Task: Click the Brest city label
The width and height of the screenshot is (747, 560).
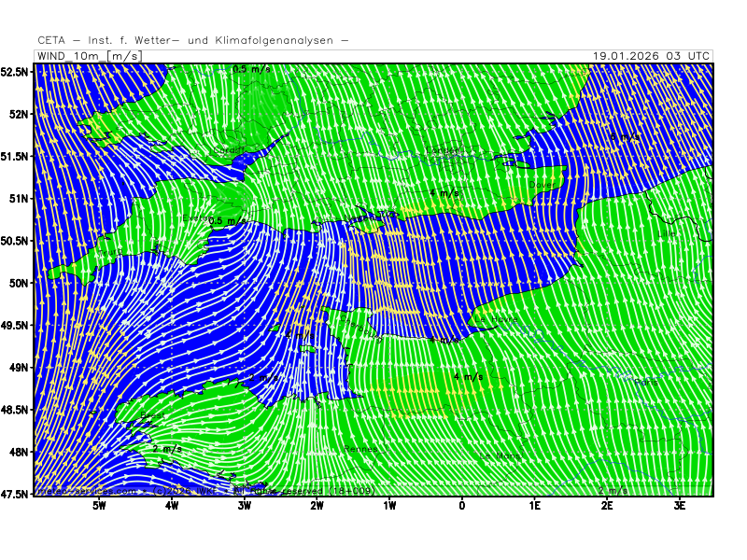Action: 152,416
